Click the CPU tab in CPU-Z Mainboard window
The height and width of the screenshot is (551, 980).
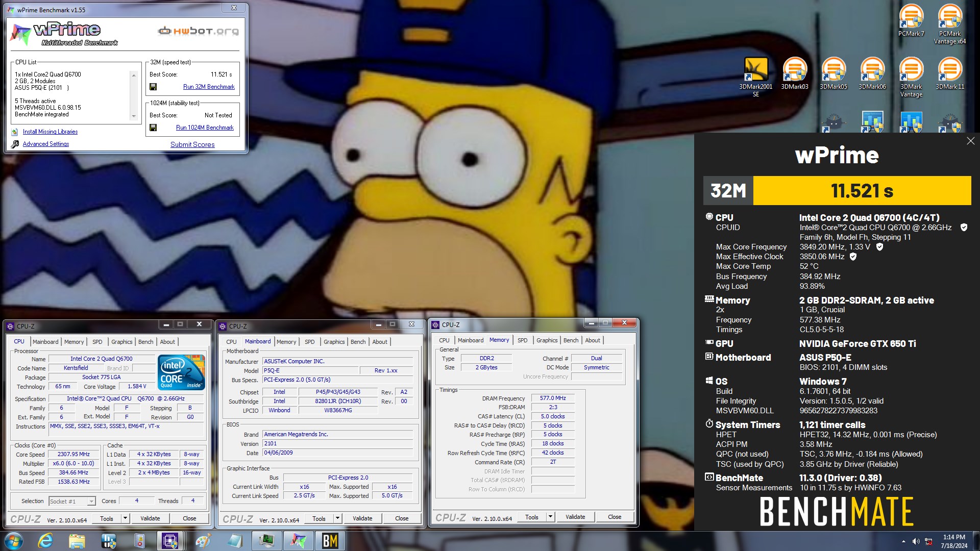coord(231,342)
